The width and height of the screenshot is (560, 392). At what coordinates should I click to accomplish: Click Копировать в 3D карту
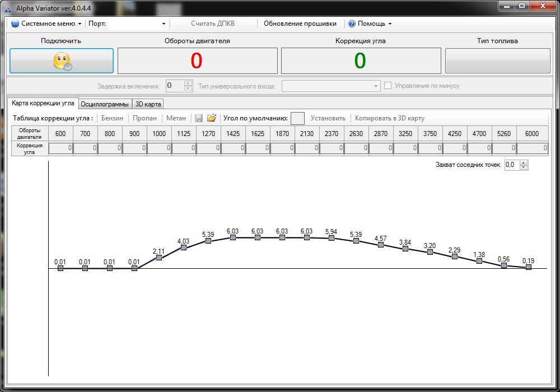(x=390, y=118)
